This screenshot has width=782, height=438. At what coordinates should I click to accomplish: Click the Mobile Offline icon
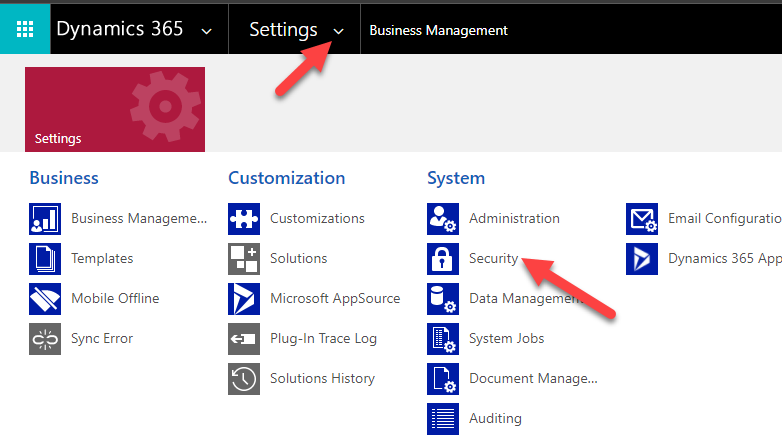click(x=45, y=299)
